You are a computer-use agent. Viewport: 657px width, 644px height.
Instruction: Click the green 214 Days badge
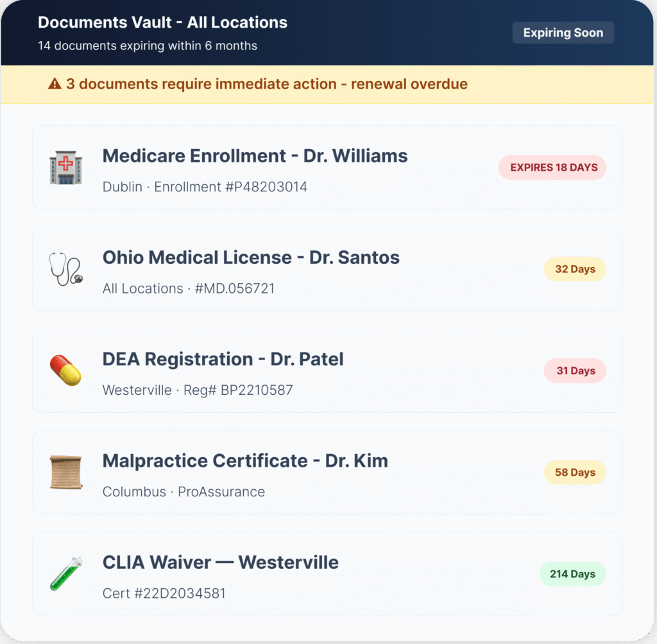click(x=572, y=574)
